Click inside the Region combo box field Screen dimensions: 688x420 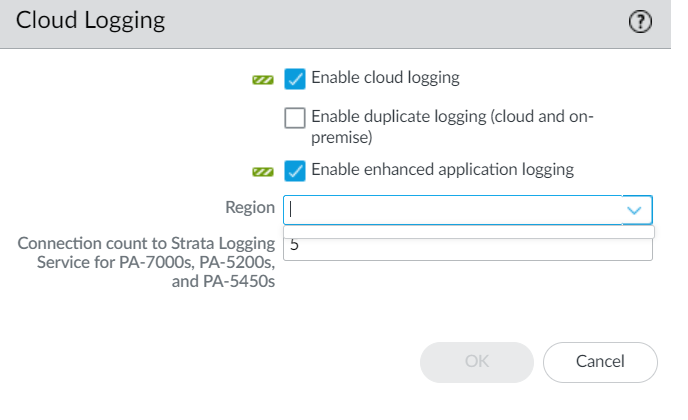tap(450, 210)
